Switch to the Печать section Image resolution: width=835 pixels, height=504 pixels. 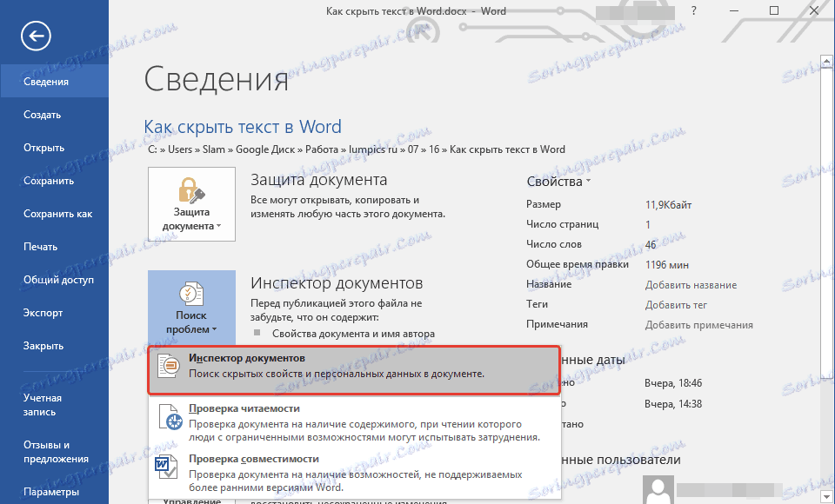point(40,246)
